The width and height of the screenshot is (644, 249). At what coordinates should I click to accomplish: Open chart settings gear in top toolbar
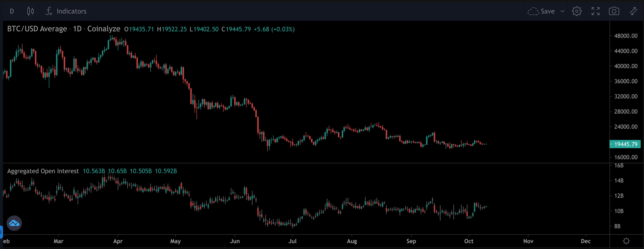pos(577,11)
